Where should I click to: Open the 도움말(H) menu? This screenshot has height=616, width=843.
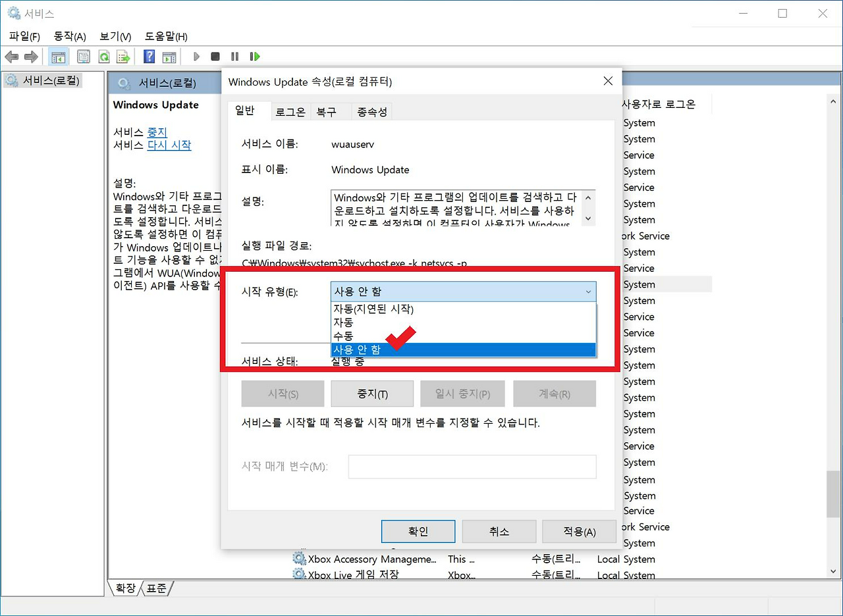click(x=166, y=36)
